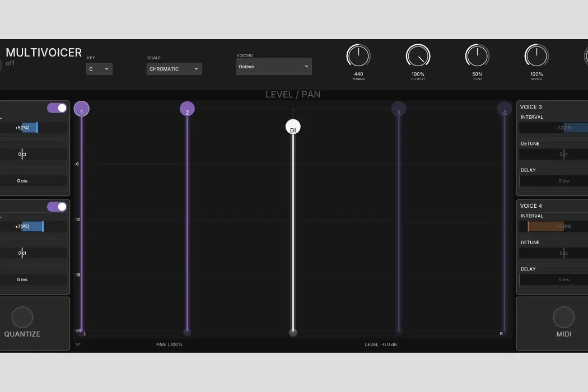Click Voice 4 Delay field
Image resolution: width=588 pixels, height=392 pixels.
click(x=553, y=279)
